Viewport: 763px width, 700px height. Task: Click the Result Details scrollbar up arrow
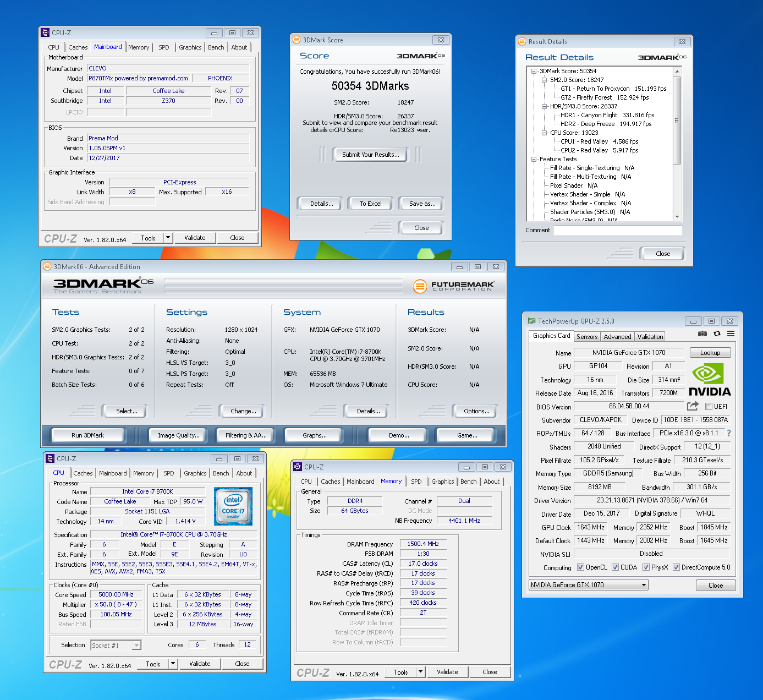tap(677, 72)
